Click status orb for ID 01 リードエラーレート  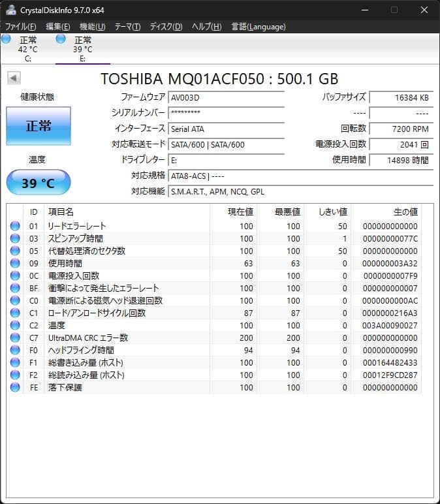pos(15,226)
